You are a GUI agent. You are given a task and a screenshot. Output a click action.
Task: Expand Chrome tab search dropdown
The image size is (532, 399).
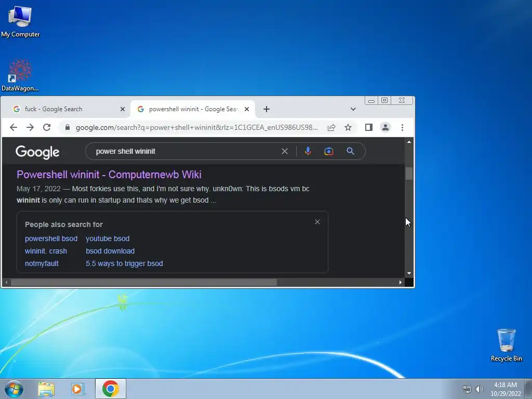(353, 109)
